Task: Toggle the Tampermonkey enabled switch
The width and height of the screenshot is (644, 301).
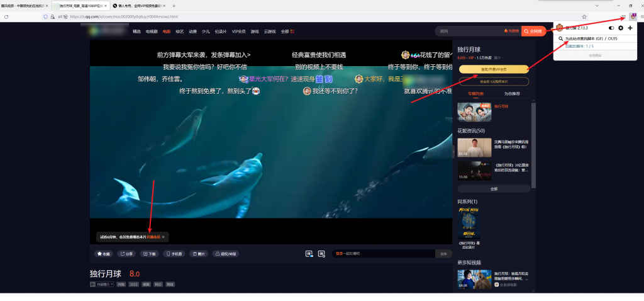Action: (x=611, y=28)
